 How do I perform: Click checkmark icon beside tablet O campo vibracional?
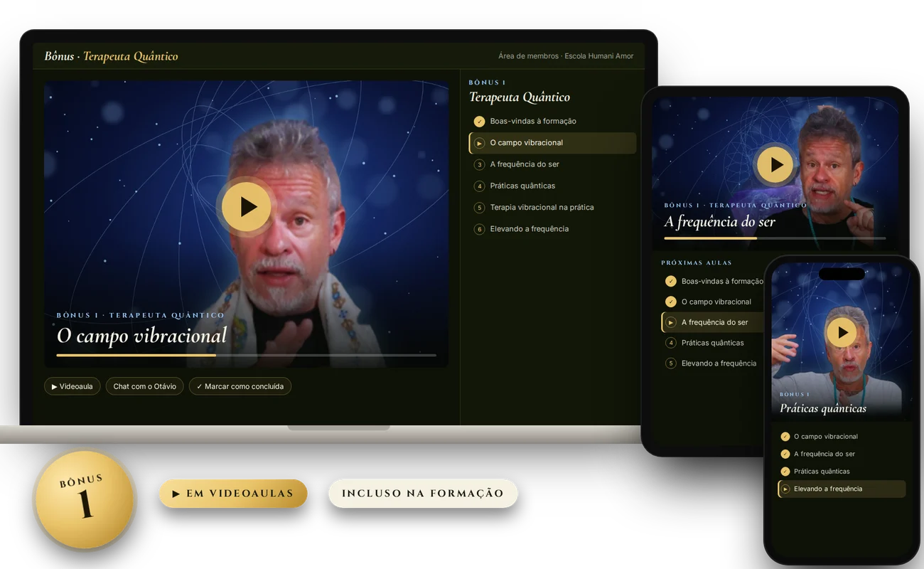670,302
